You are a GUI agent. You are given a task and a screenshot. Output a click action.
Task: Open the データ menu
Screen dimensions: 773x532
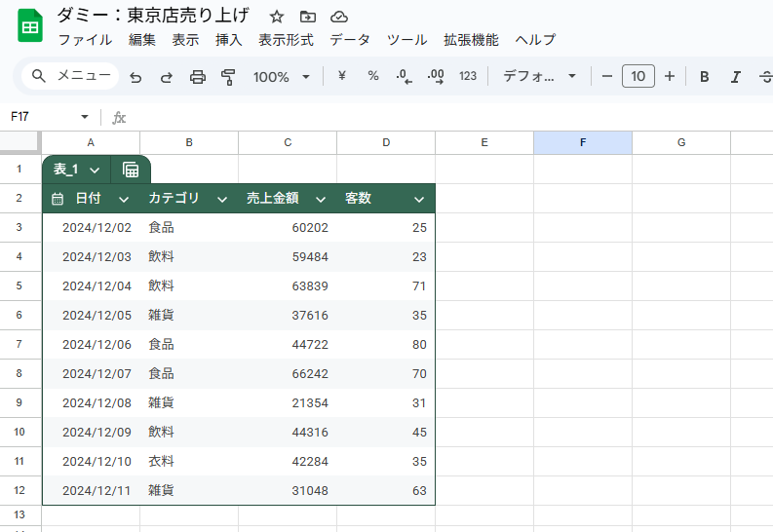(x=350, y=40)
